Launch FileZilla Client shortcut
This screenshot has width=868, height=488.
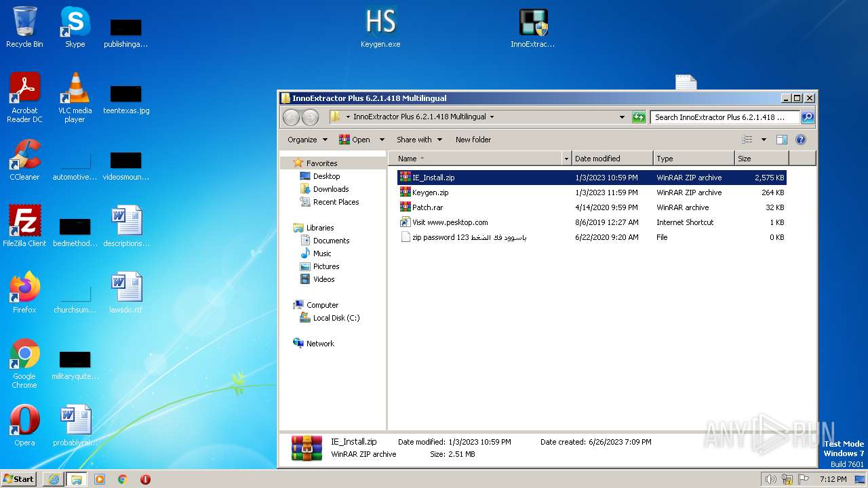click(x=24, y=226)
